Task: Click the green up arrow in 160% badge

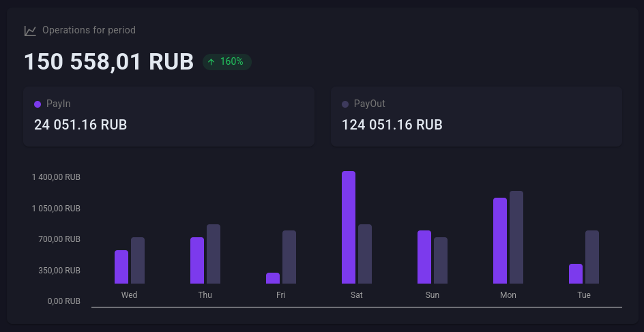Action: 211,62
